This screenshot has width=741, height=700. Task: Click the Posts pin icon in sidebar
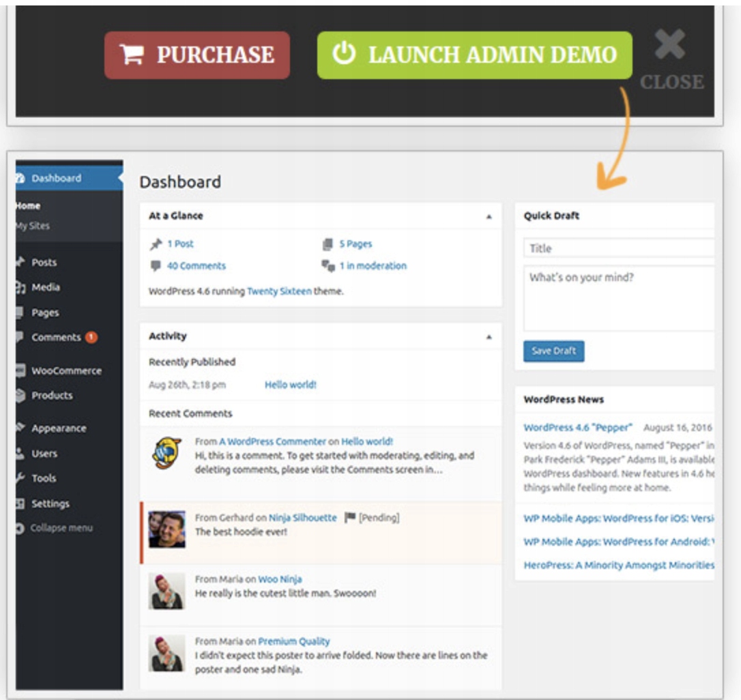pyautogui.click(x=20, y=262)
